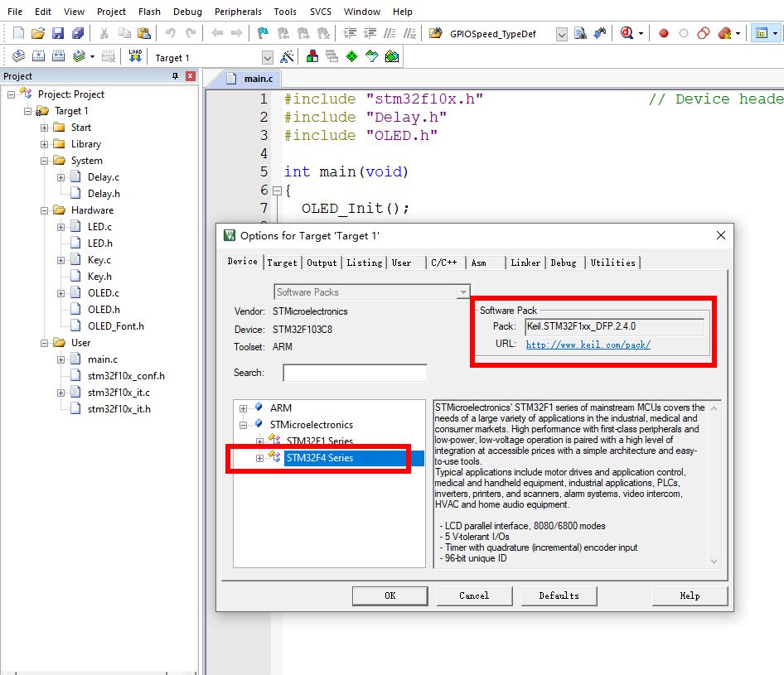Click the Indent selected lines icon
Screen dimensions: 784x675
[350, 33]
